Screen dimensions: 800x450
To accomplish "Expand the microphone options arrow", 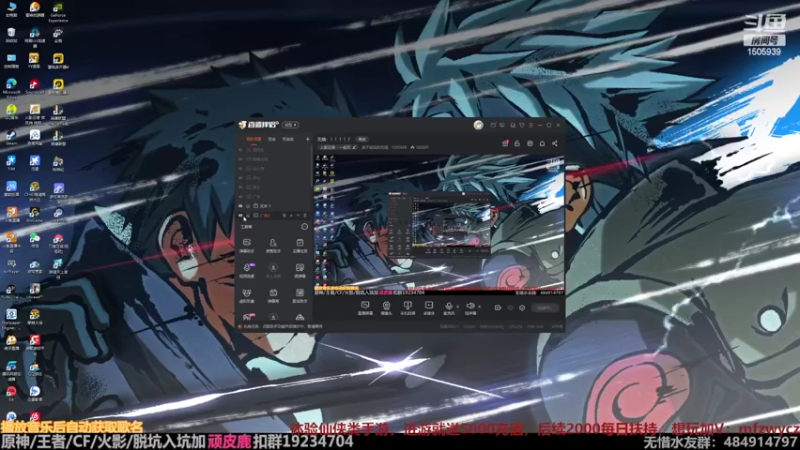I will pyautogui.click(x=458, y=307).
